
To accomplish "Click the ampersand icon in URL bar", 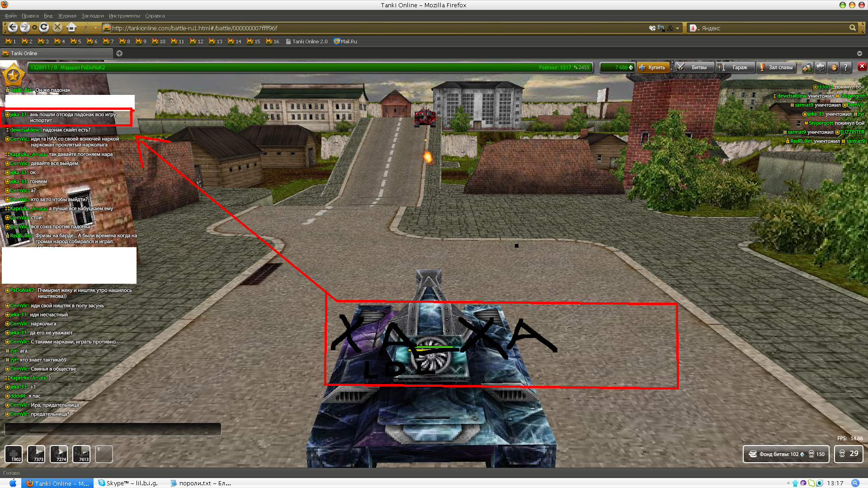I will point(670,28).
